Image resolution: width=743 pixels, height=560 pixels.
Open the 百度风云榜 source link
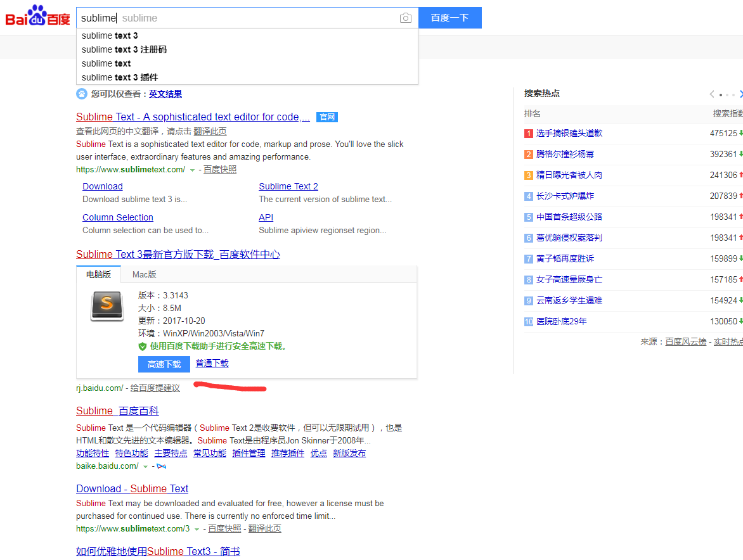[x=686, y=342]
